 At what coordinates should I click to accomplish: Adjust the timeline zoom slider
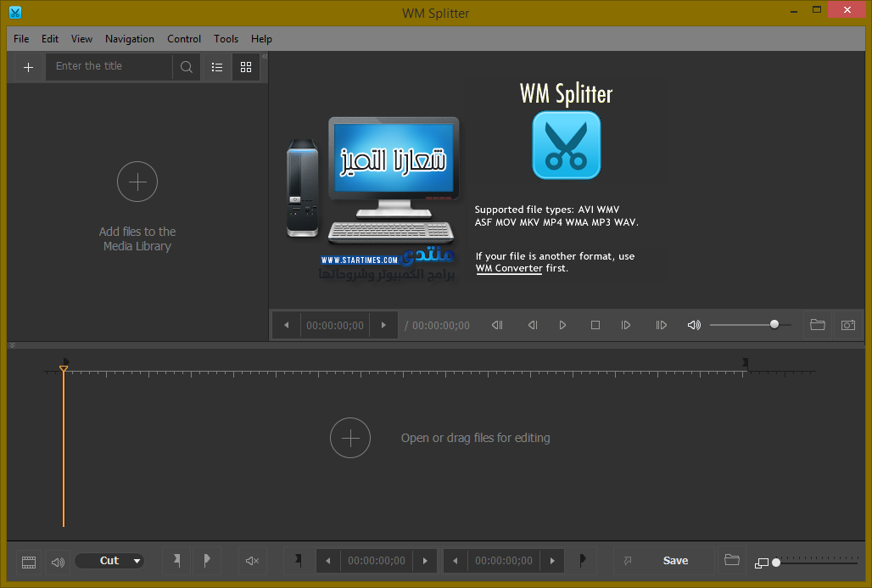pyautogui.click(x=816, y=563)
